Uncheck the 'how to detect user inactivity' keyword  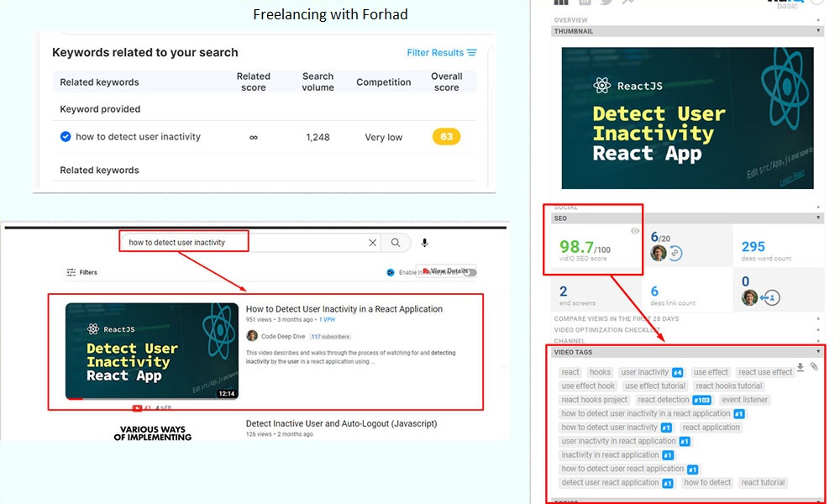coord(65,136)
